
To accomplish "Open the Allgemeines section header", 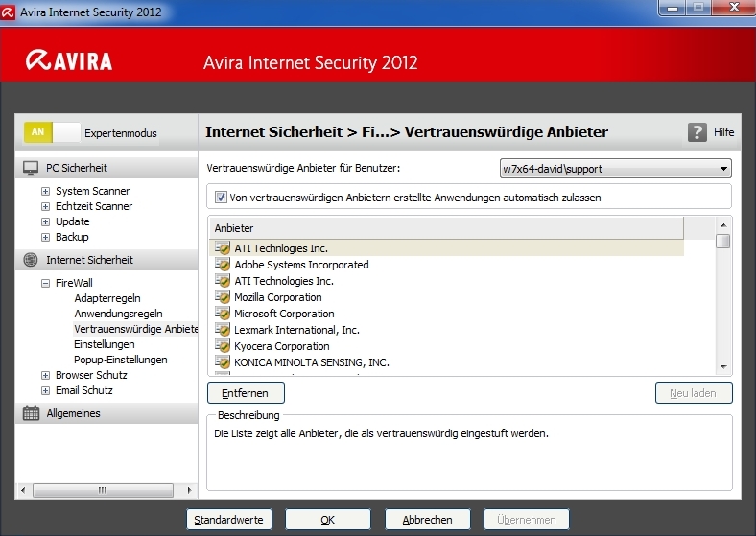I will 106,413.
